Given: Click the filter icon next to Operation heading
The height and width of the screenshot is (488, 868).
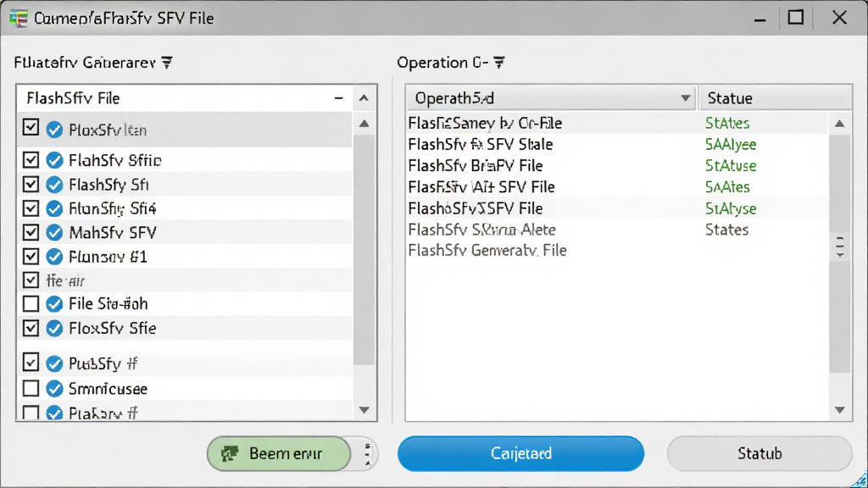Looking at the screenshot, I should (x=498, y=63).
